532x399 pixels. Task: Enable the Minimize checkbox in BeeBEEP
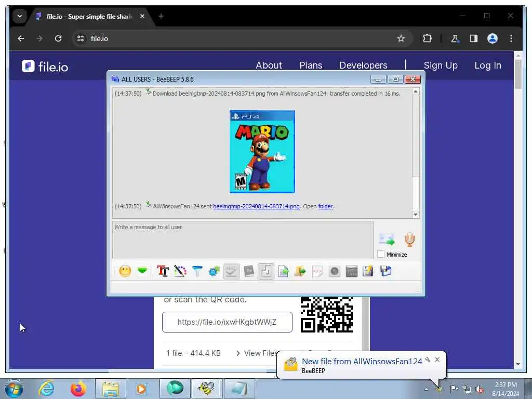(381, 254)
